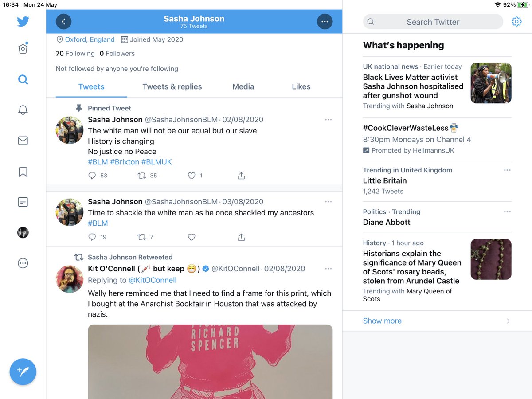The width and height of the screenshot is (532, 399).
Task: Open your profile avatar in sidebar
Action: [23, 232]
